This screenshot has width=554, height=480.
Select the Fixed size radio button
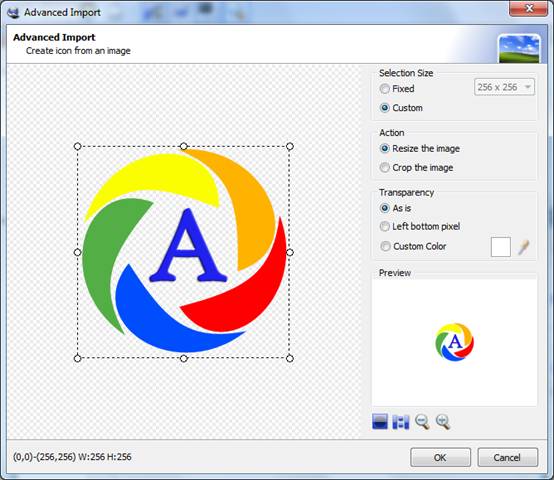tap(385, 89)
